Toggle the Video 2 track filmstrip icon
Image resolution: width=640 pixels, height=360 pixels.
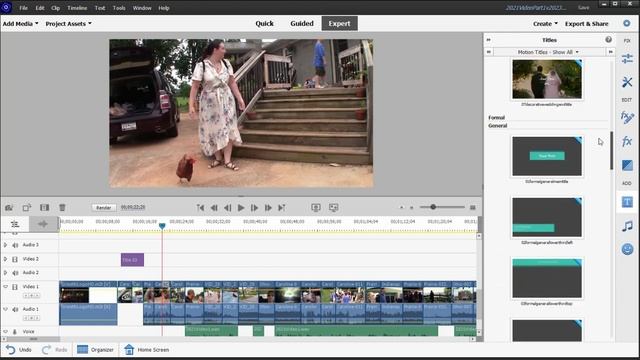pyautogui.click(x=15, y=259)
